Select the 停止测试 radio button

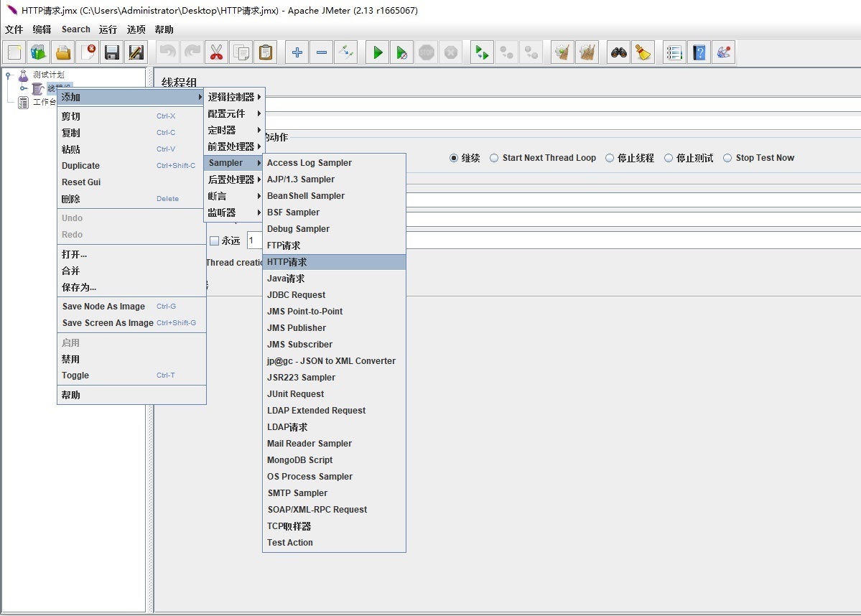click(x=669, y=158)
